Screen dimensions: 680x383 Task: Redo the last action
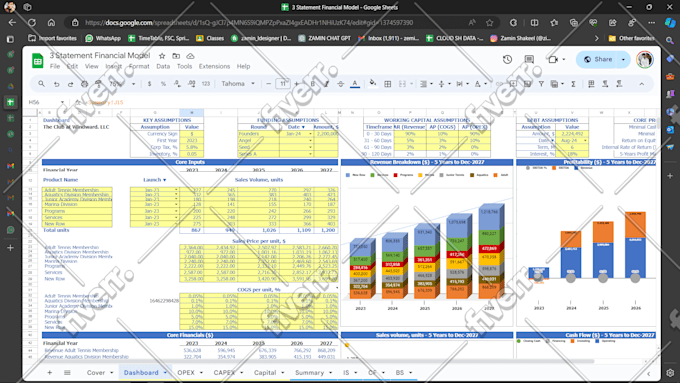pos(70,84)
